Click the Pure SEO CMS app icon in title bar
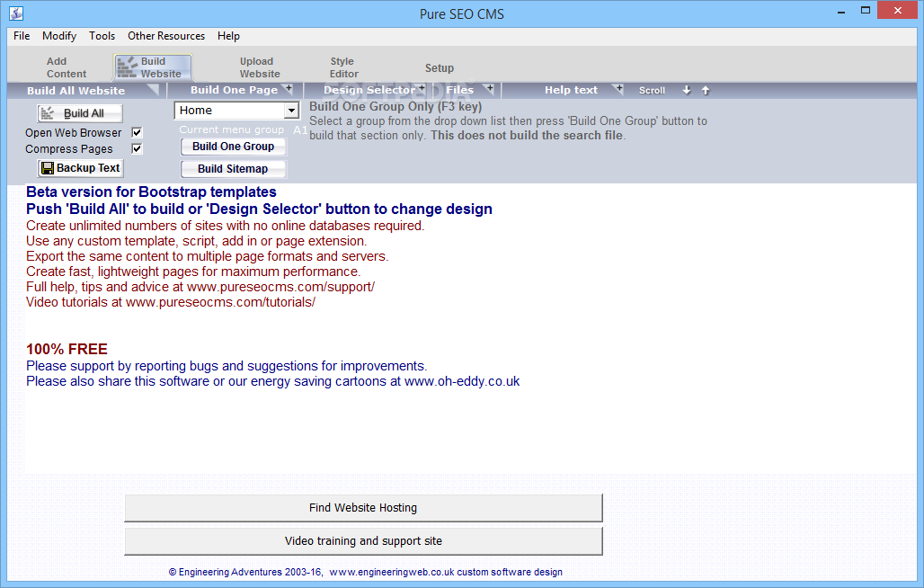Viewport: 924px width, 588px height. (x=16, y=13)
